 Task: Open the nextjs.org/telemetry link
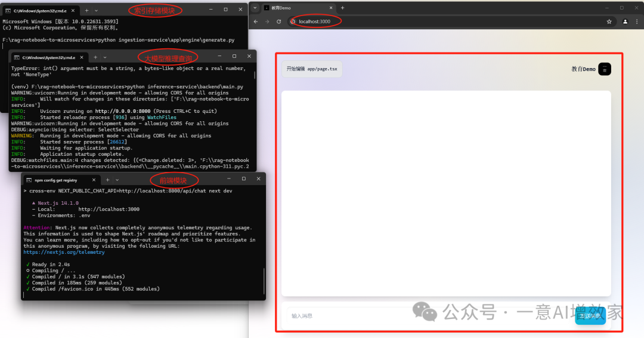[64, 252]
